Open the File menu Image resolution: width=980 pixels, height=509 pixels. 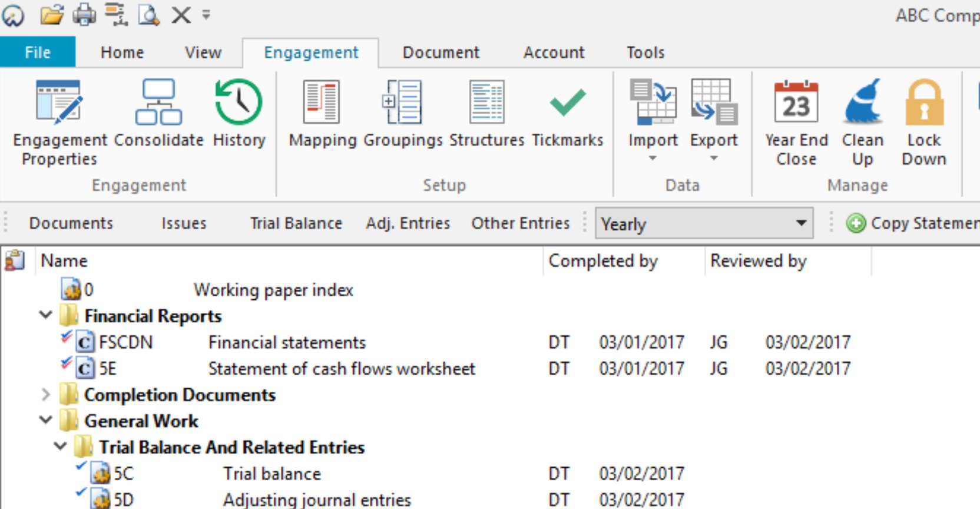coord(37,52)
